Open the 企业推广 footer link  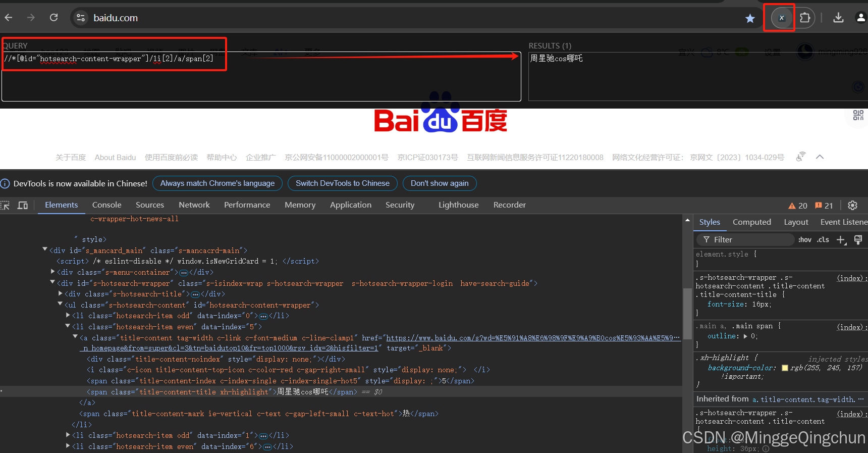pos(261,158)
